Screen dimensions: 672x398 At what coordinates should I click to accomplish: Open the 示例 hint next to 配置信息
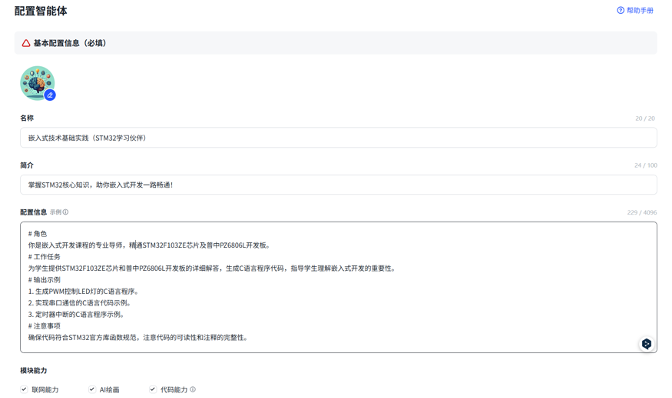pos(59,212)
